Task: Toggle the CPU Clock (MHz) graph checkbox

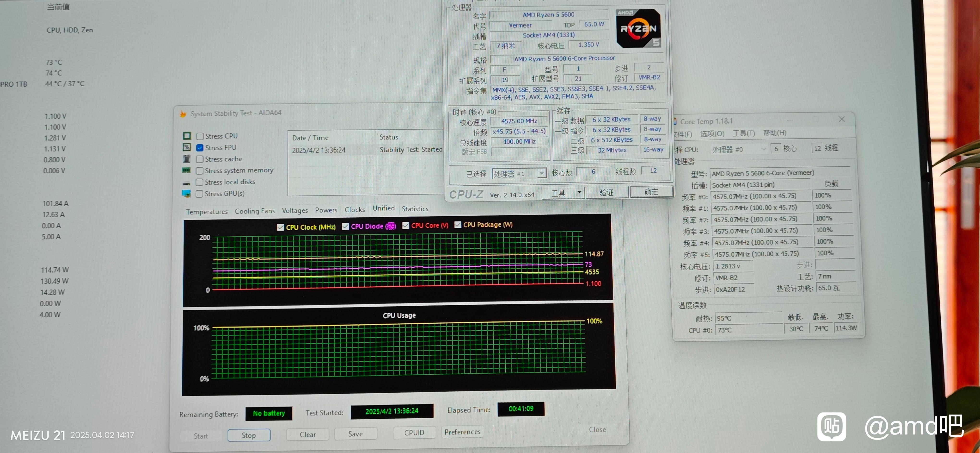Action: [280, 227]
